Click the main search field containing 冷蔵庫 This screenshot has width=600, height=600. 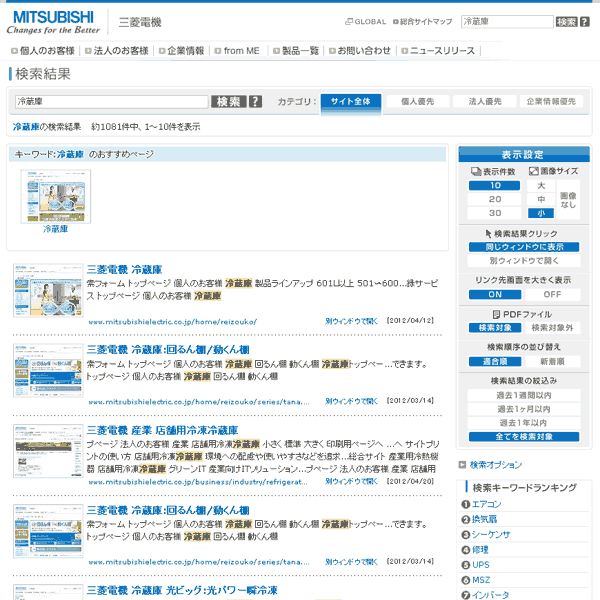110,101
